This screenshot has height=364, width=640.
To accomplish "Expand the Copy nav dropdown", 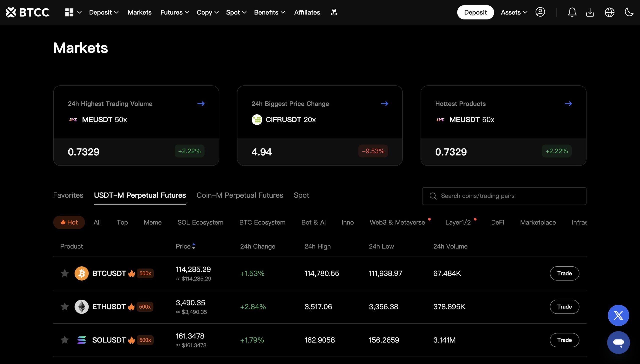I will click(x=208, y=12).
